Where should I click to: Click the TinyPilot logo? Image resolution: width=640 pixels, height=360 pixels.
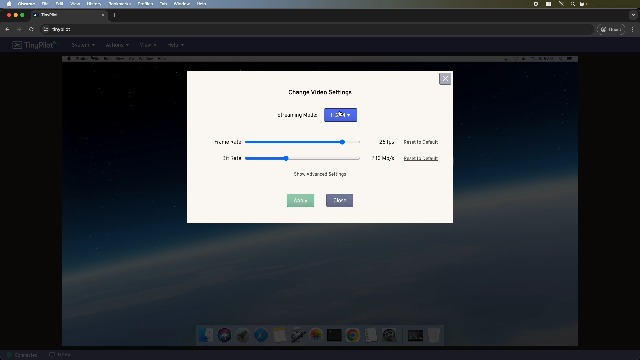tap(34, 45)
